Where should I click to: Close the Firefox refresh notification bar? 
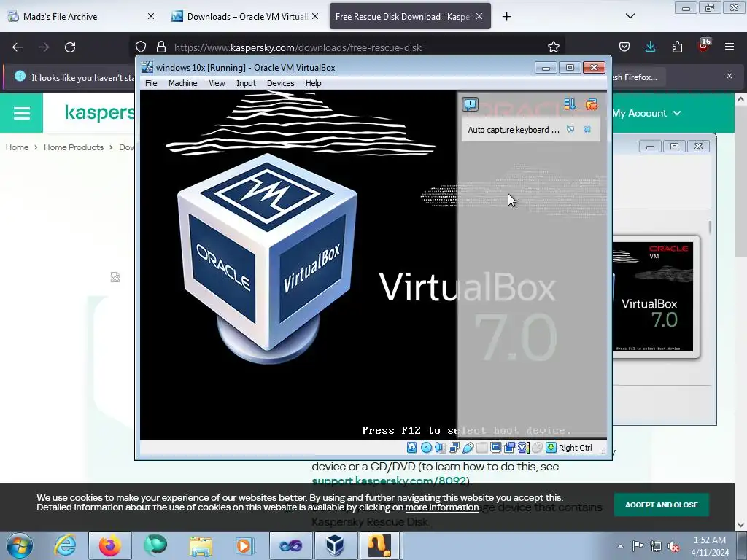729,76
